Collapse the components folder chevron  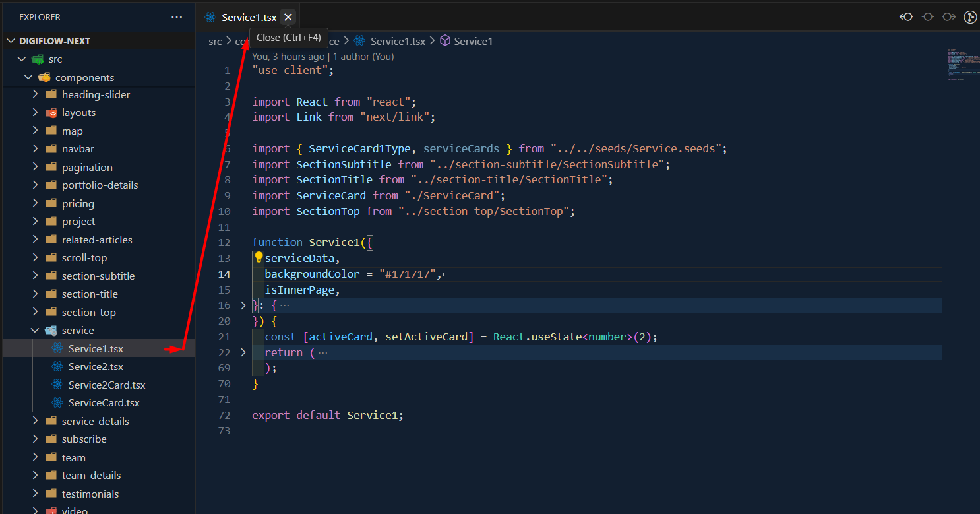28,77
